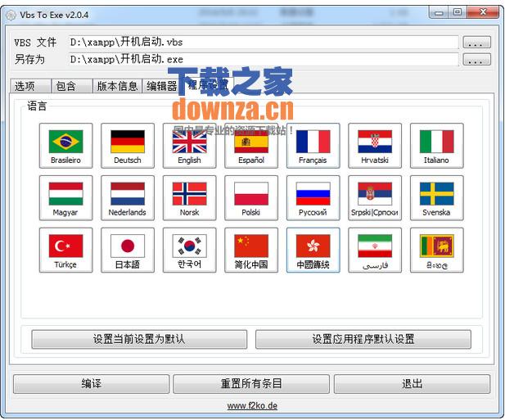
Task: Select the Srpski flag button
Action: [375, 198]
